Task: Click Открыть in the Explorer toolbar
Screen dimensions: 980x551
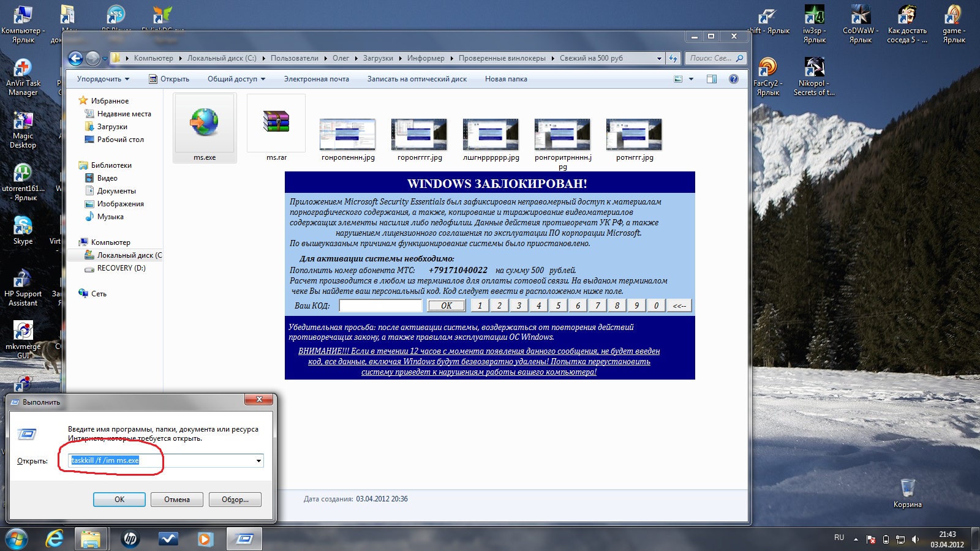Action: point(169,79)
